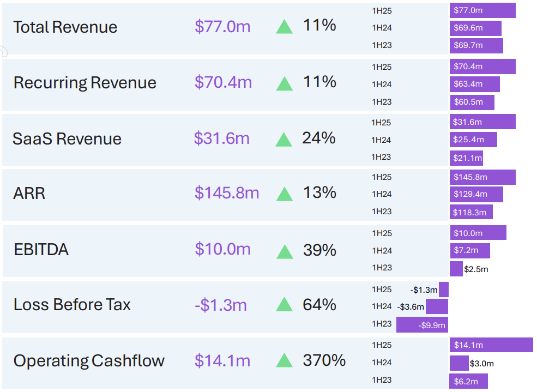
Task: Click the $145.8m purple bar for ARR 1H25
Action: pos(482,177)
